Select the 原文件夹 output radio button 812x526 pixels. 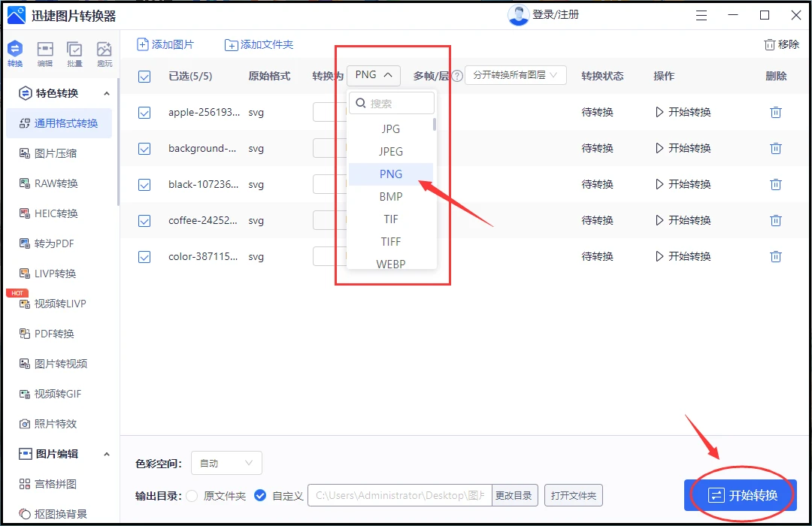point(192,495)
